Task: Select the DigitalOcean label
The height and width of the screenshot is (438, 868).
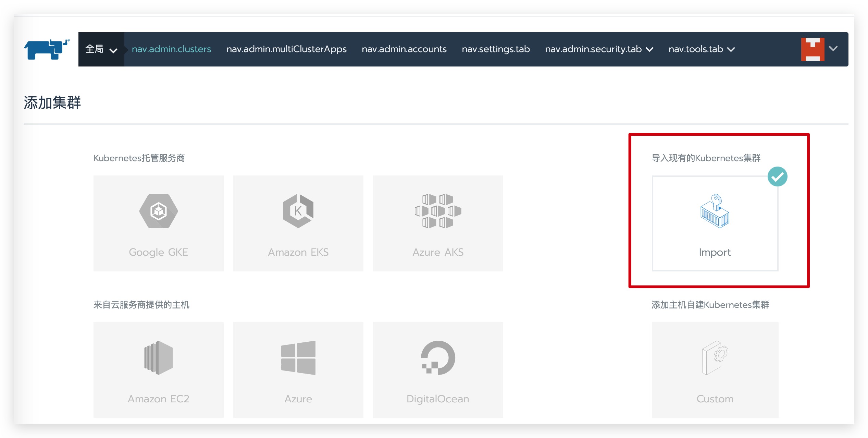Action: [x=438, y=399]
